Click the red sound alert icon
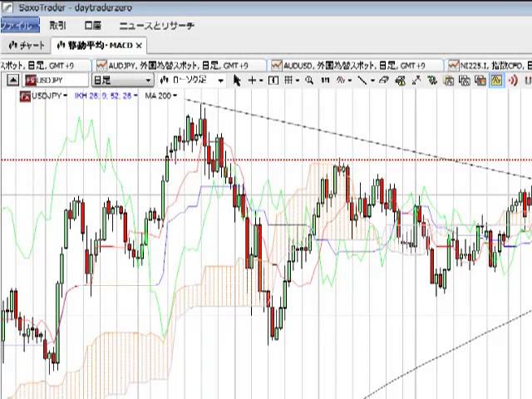532x399 pixels. click(x=515, y=81)
